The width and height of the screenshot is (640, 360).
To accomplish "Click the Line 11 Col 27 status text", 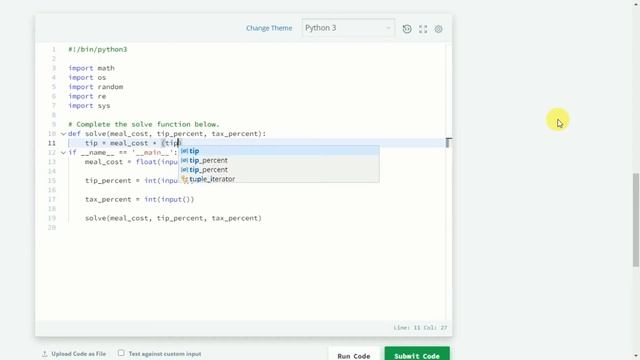I will 420,328.
